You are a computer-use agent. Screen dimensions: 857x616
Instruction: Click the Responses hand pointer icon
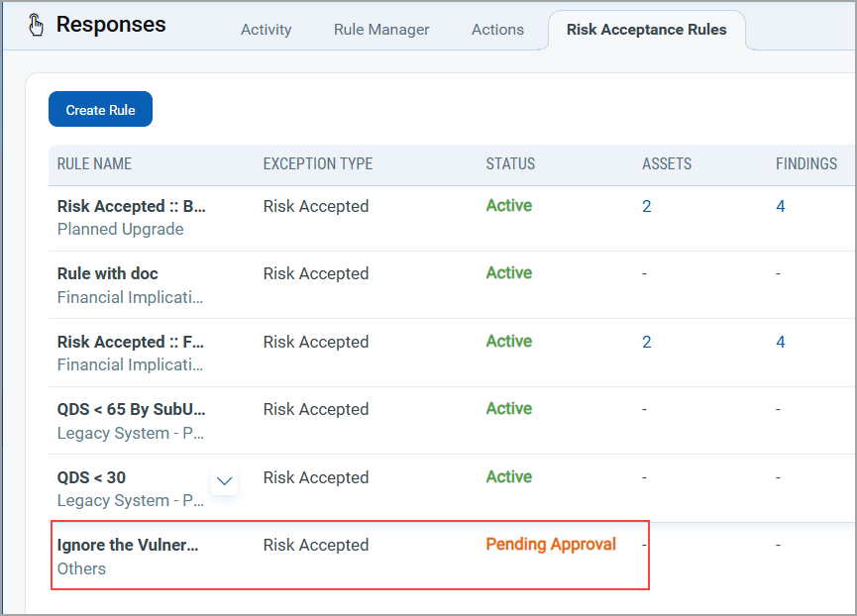(37, 25)
